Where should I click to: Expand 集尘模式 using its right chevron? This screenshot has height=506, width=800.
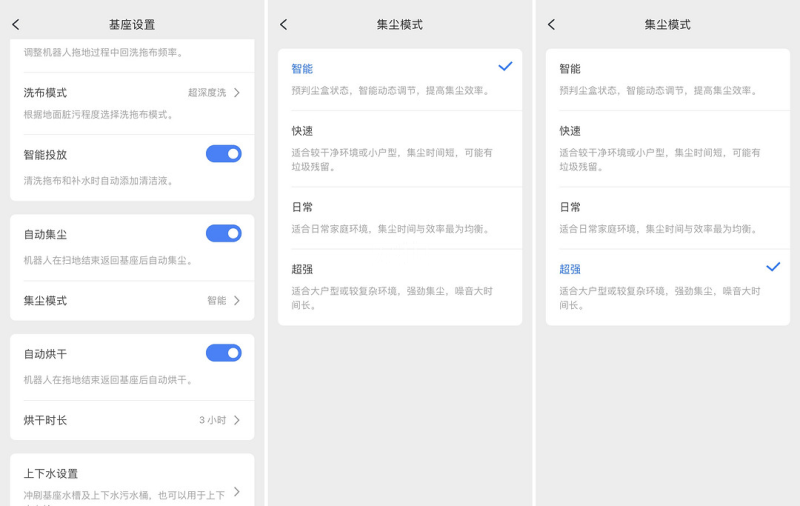click(237, 300)
